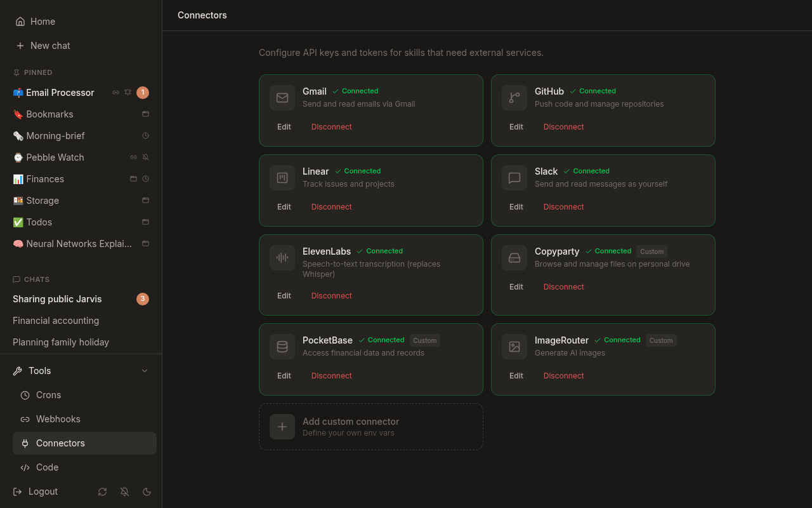Open the Financial accounting chat
This screenshot has height=508, width=812.
point(81,321)
